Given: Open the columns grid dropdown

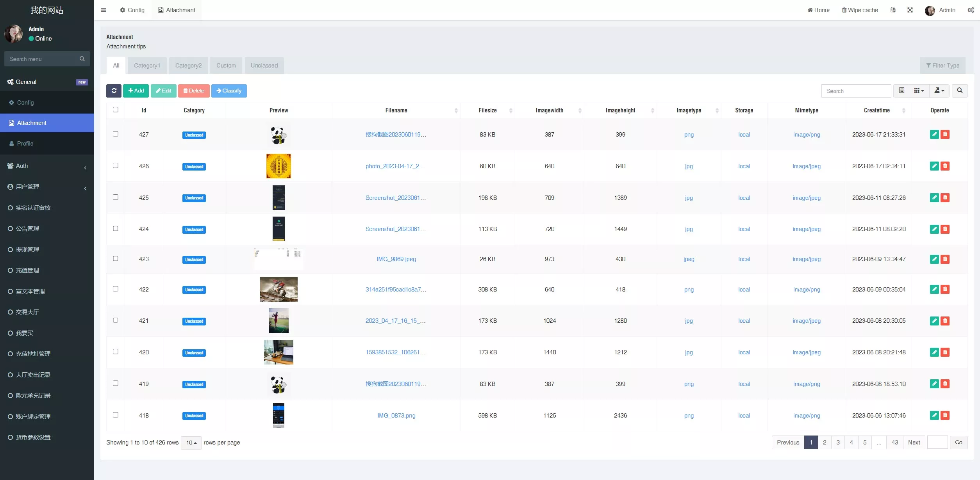Looking at the screenshot, I should pos(919,91).
